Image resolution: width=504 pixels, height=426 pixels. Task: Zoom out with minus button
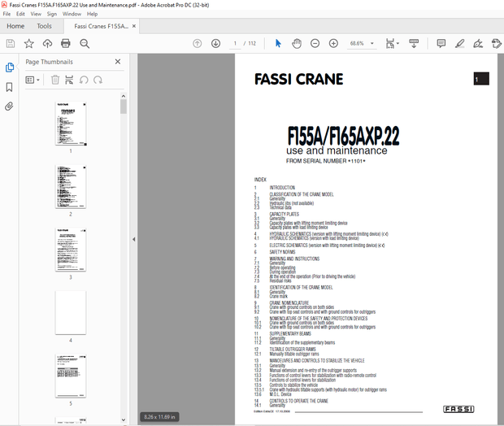(315, 43)
